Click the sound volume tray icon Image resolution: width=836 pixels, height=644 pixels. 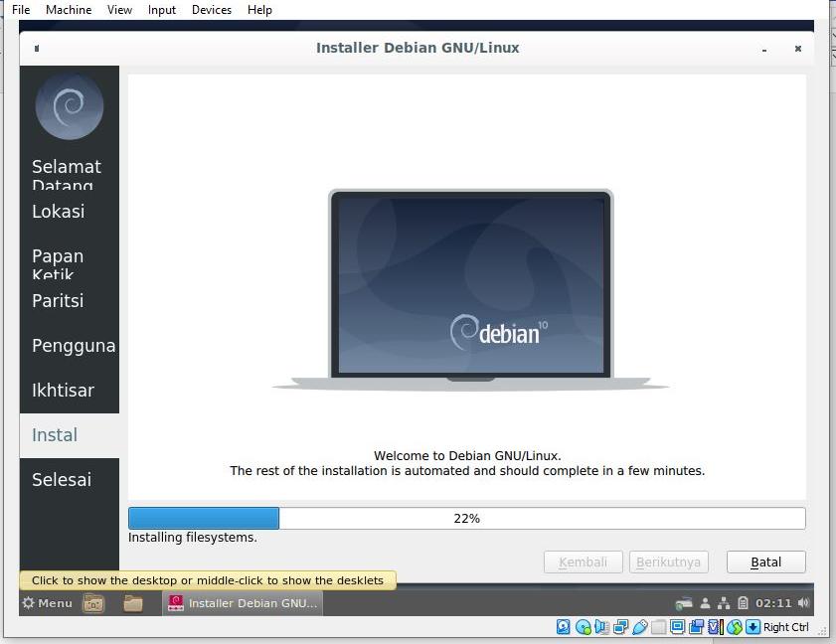click(x=803, y=603)
